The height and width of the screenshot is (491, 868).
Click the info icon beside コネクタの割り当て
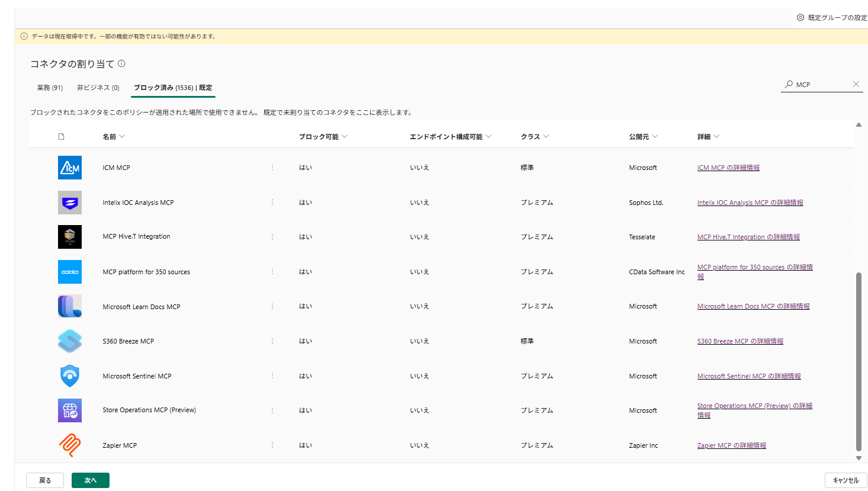(121, 63)
